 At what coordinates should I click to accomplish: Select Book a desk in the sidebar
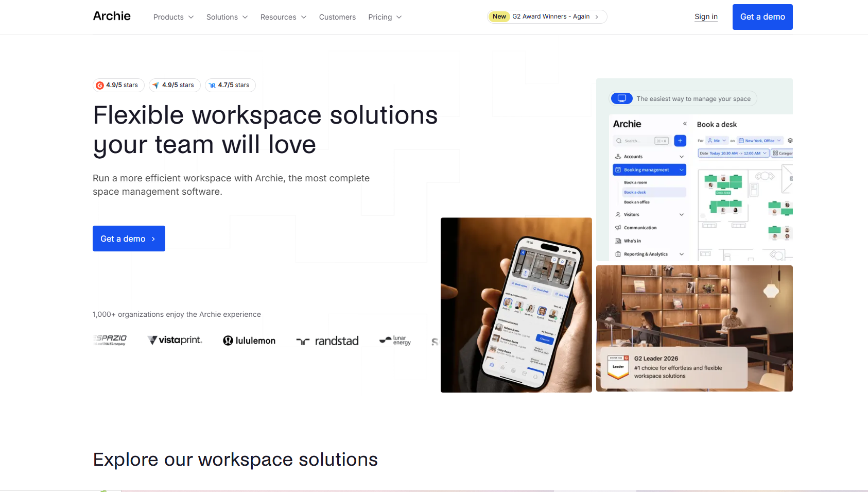[x=654, y=192]
